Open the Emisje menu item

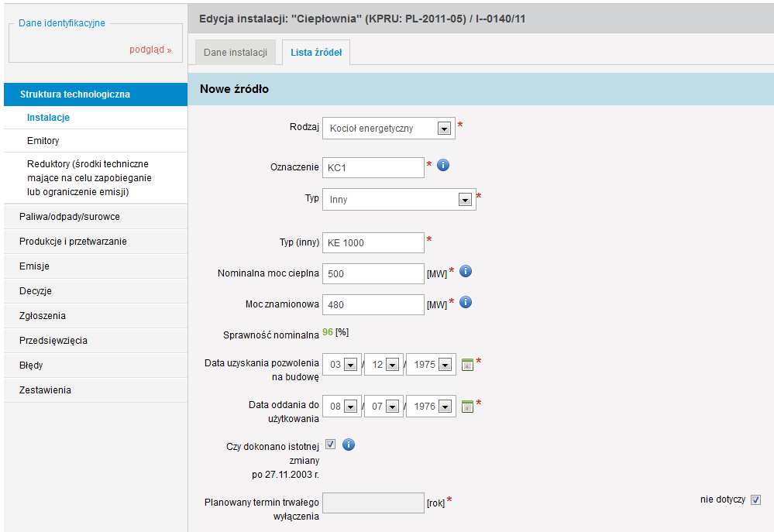(x=96, y=266)
